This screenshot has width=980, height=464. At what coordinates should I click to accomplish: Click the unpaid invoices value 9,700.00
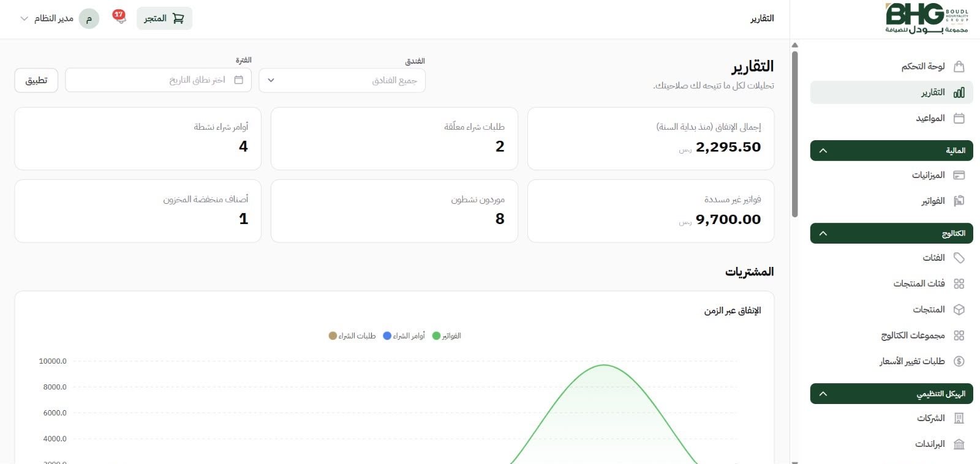pyautogui.click(x=728, y=219)
